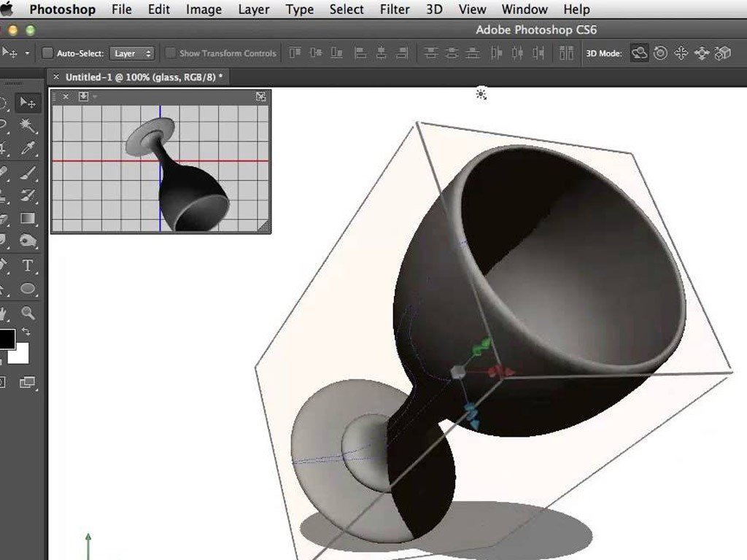Click the black foreground color swatch
This screenshot has height=560, width=747.
click(x=7, y=338)
